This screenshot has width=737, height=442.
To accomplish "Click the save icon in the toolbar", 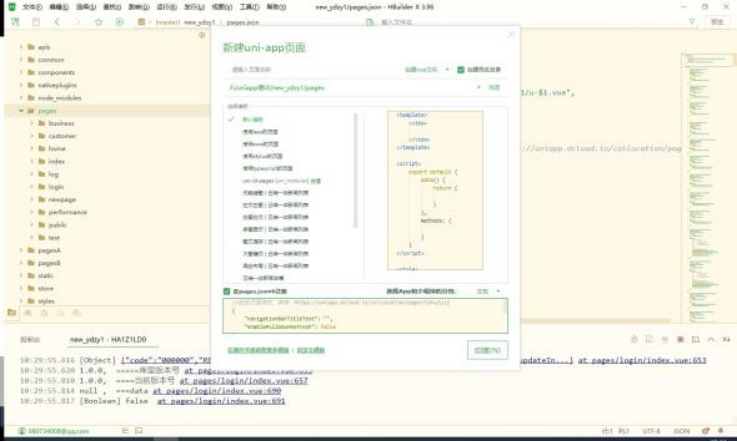I will pyautogui.click(x=33, y=21).
